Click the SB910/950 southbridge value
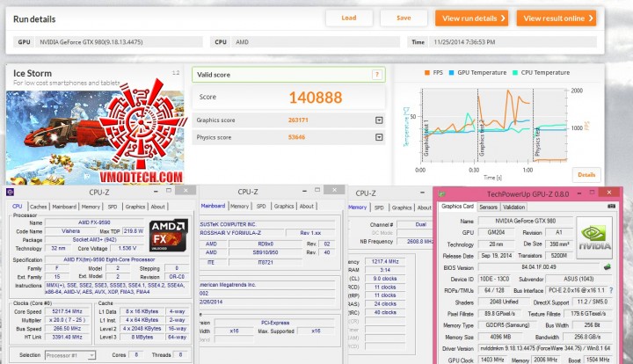633x364 pixels. (x=266, y=252)
